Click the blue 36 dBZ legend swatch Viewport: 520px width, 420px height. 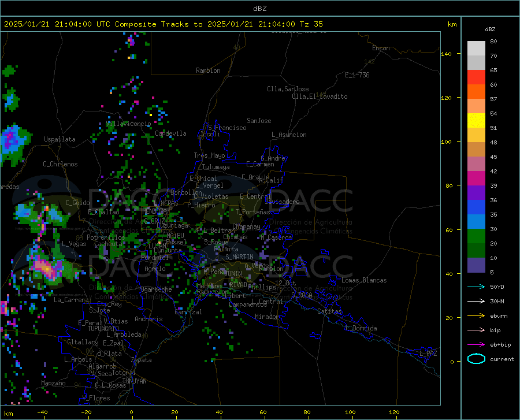(476, 207)
